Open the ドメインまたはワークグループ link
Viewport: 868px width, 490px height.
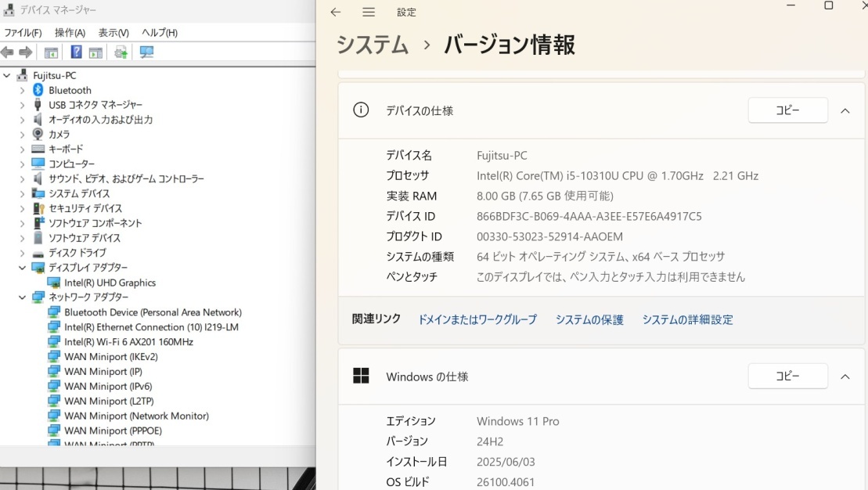pos(477,319)
